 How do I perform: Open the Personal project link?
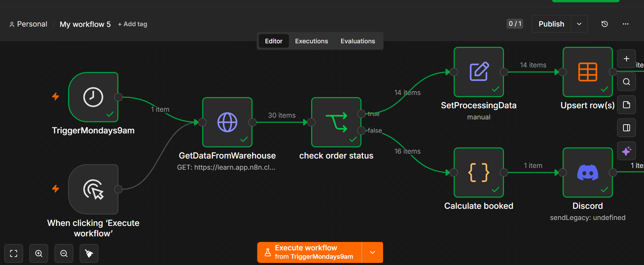coord(28,24)
